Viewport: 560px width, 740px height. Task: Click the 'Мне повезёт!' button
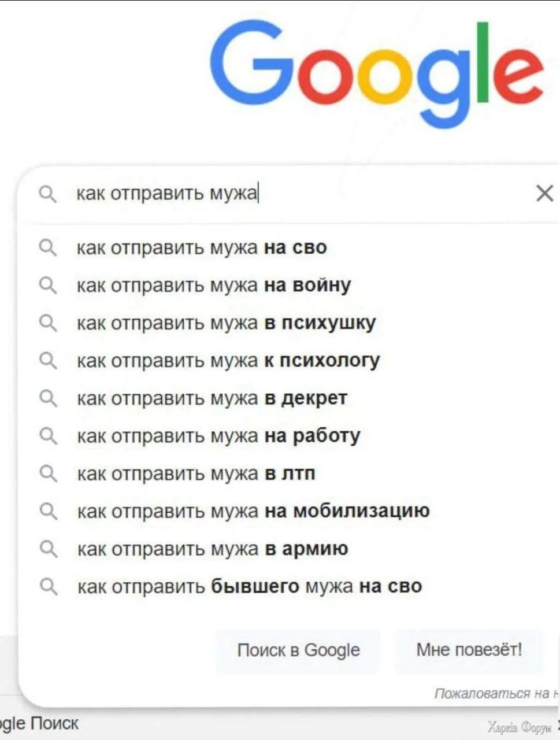coord(469,650)
